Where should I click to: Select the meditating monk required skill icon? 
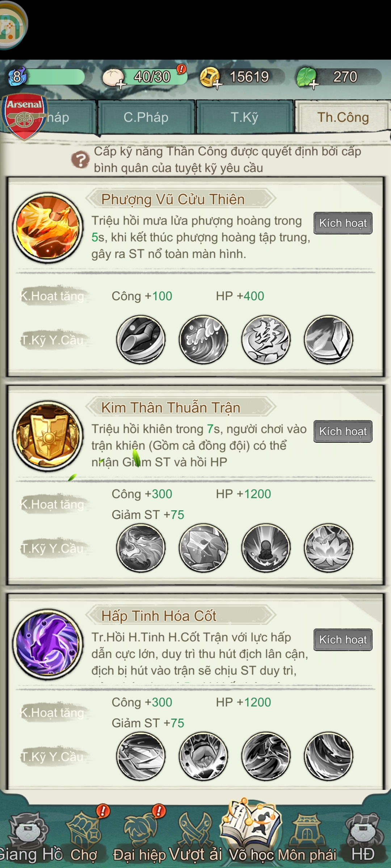(266, 548)
